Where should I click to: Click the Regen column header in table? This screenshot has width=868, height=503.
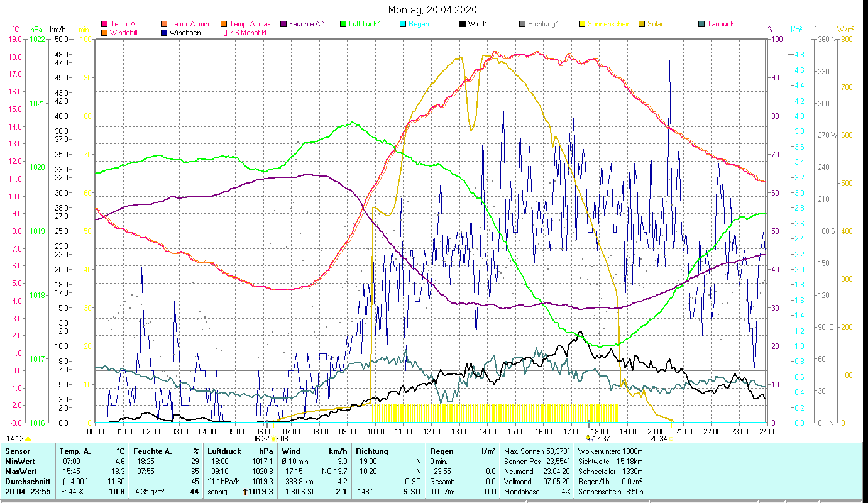click(x=442, y=451)
